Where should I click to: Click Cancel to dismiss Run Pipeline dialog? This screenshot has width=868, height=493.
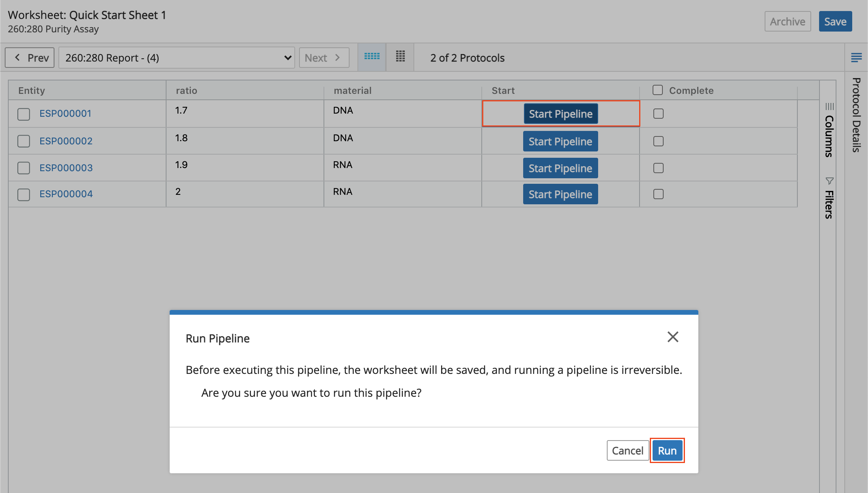627,450
